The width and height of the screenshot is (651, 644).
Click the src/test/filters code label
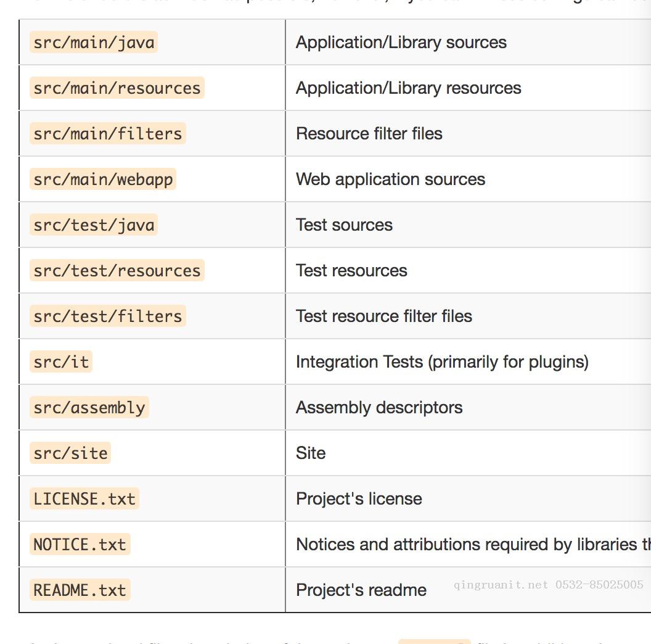click(107, 316)
